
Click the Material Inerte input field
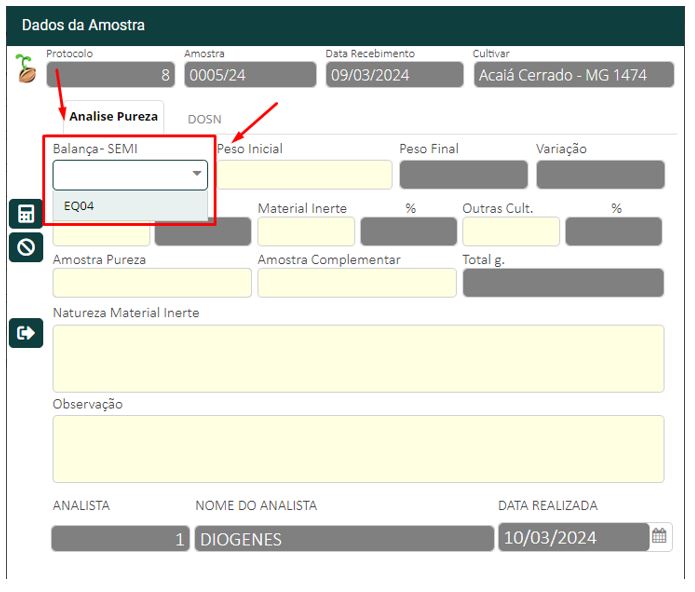pyautogui.click(x=306, y=231)
